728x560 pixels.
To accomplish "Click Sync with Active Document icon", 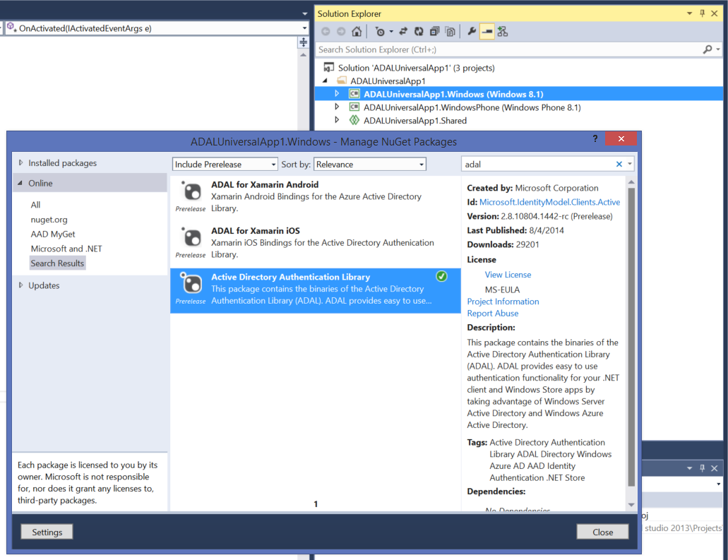I will [x=403, y=32].
